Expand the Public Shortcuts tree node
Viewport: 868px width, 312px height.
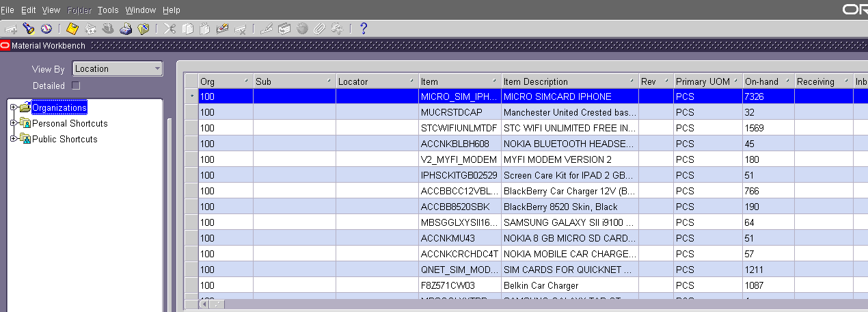[14, 140]
